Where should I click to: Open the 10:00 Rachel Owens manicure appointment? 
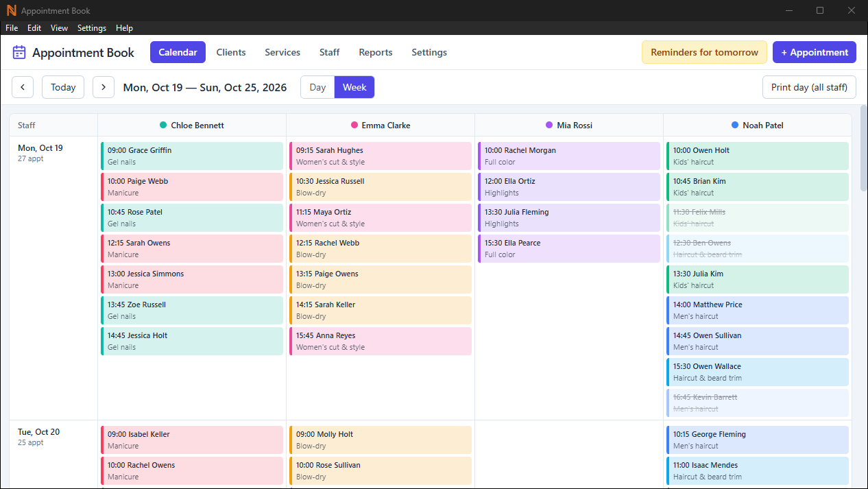(x=192, y=470)
